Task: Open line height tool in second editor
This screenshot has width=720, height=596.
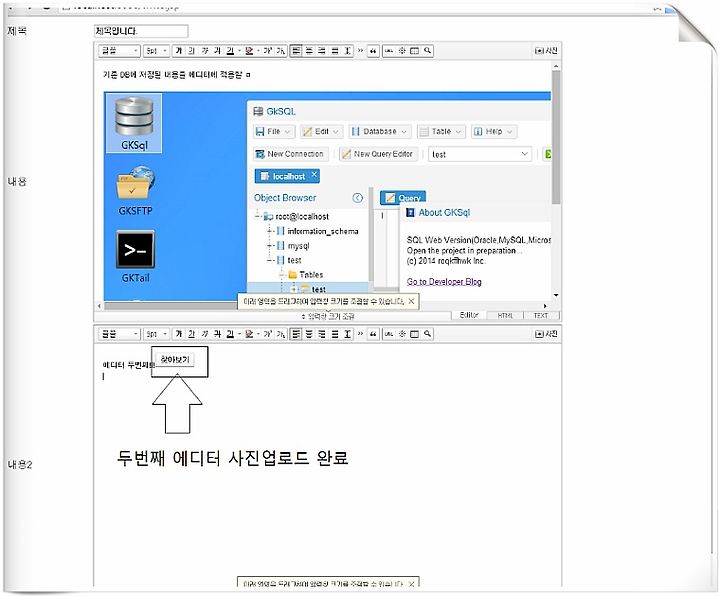Action: pos(348,334)
